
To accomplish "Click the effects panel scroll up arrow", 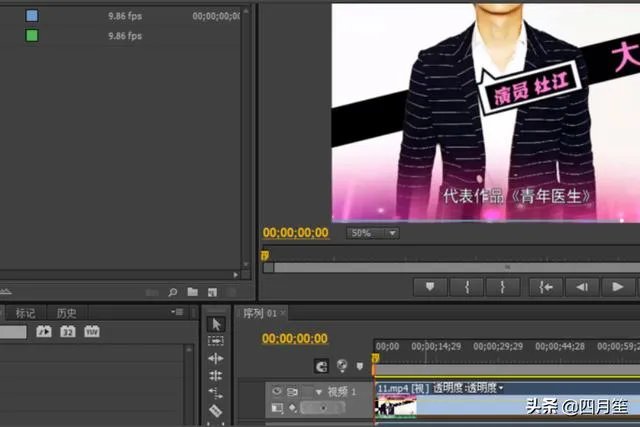I will [x=188, y=349].
